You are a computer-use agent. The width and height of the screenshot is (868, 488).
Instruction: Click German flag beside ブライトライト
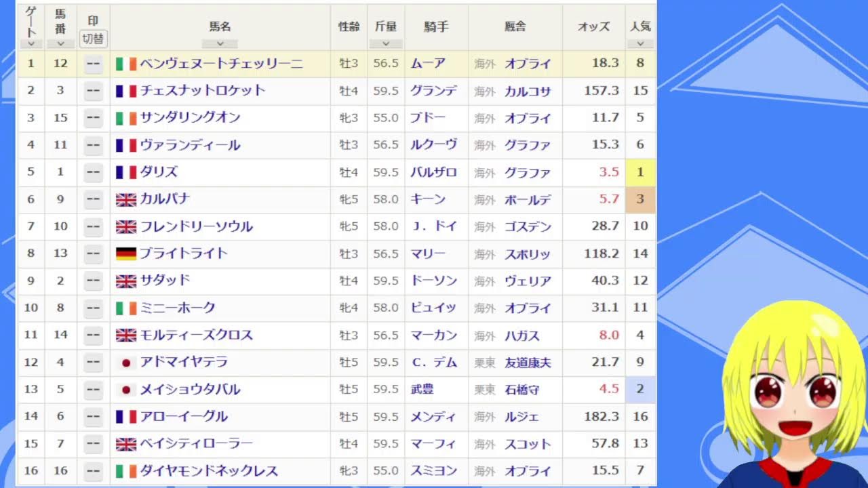tap(126, 253)
